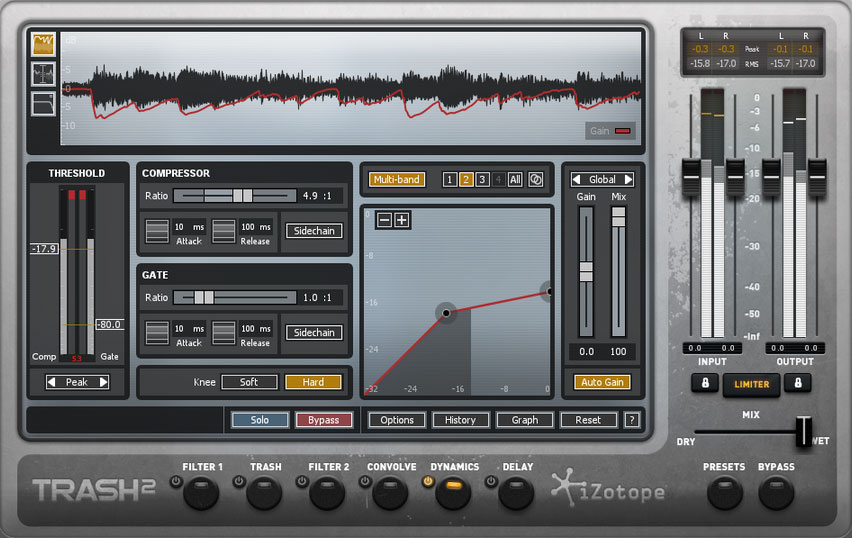Image resolution: width=852 pixels, height=538 pixels.
Task: Click the compressor threshold value -17.9
Action: click(x=44, y=249)
